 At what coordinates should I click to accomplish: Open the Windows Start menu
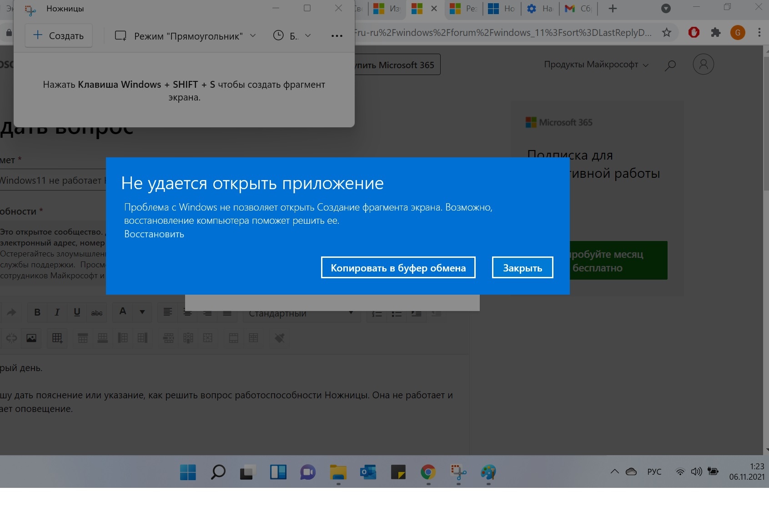coord(187,472)
